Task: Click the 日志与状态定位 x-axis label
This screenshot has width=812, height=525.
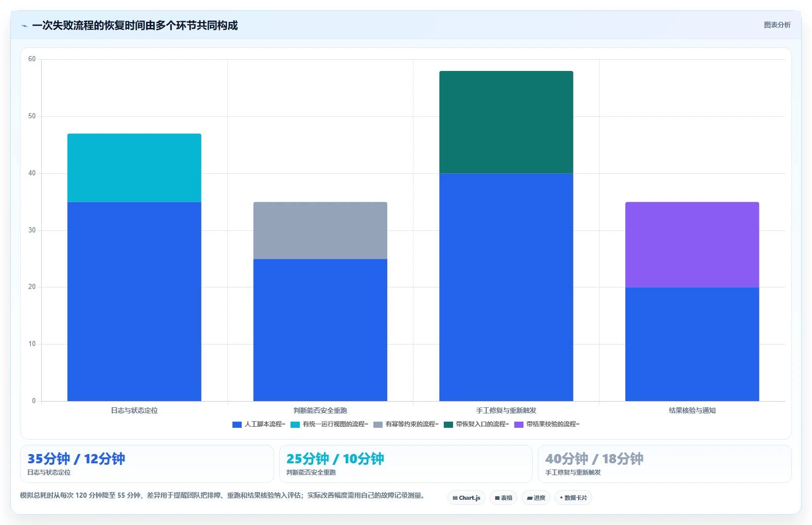Action: pos(134,410)
